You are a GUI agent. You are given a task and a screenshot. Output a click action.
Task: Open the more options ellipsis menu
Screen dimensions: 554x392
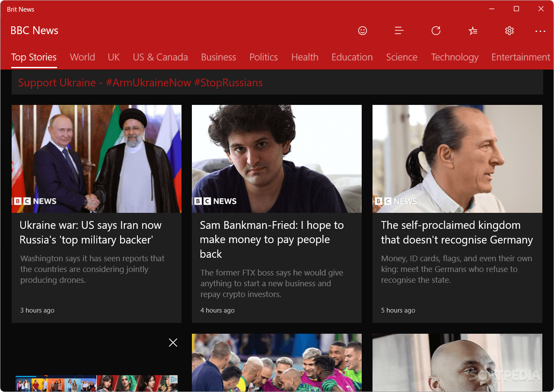click(x=540, y=31)
